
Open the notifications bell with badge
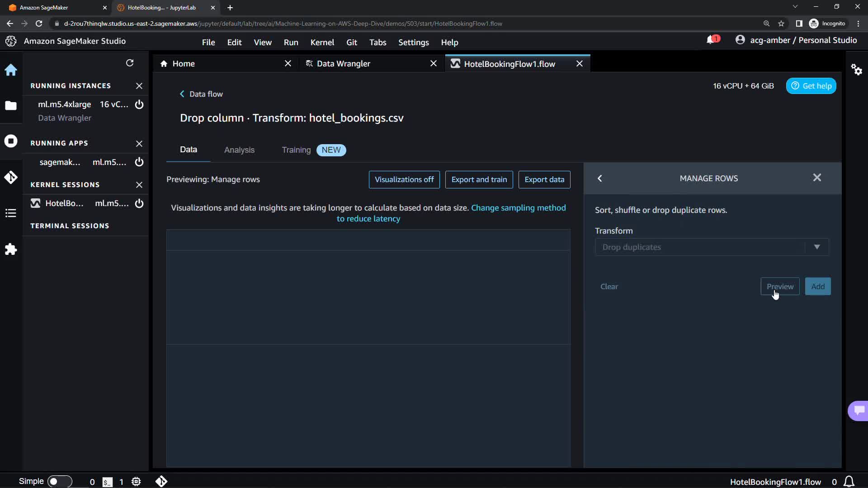tap(712, 40)
